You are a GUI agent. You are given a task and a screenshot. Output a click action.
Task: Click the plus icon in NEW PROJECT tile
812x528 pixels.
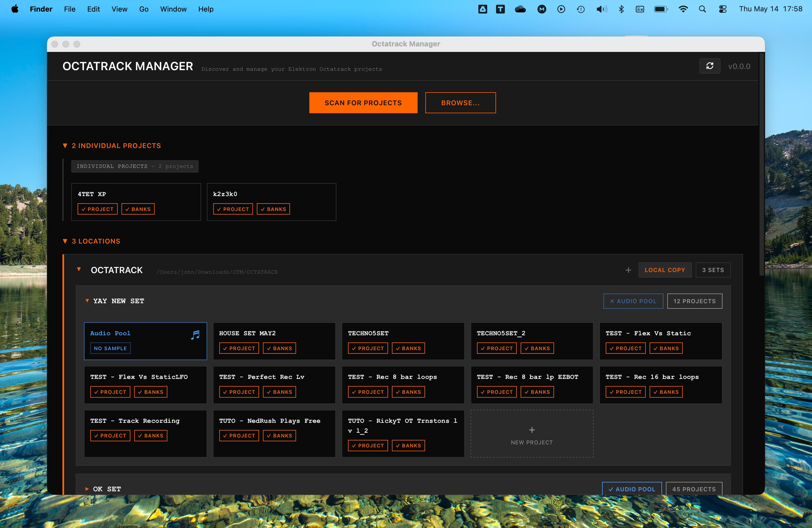[532, 430]
